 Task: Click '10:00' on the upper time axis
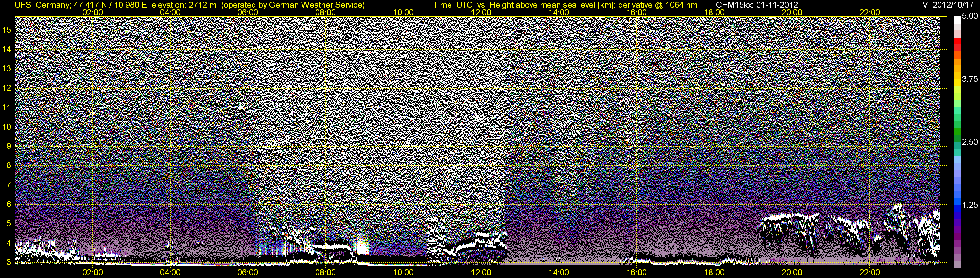click(403, 12)
